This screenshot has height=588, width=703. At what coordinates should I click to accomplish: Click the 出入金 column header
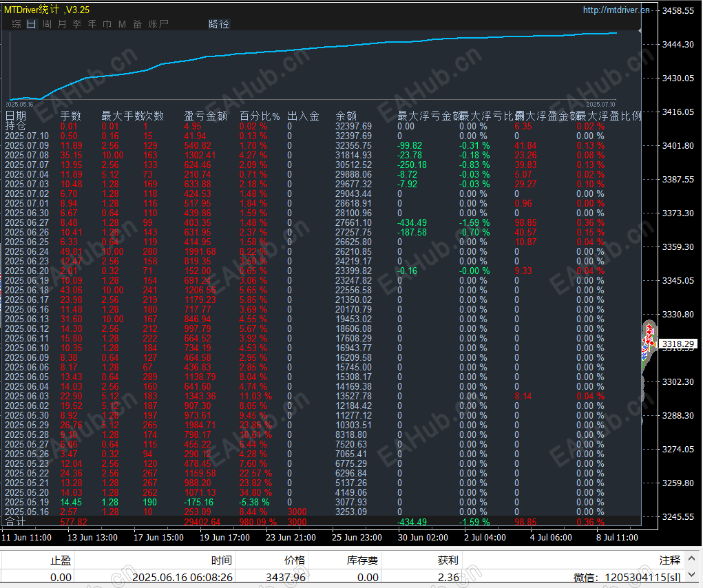pyautogui.click(x=303, y=116)
